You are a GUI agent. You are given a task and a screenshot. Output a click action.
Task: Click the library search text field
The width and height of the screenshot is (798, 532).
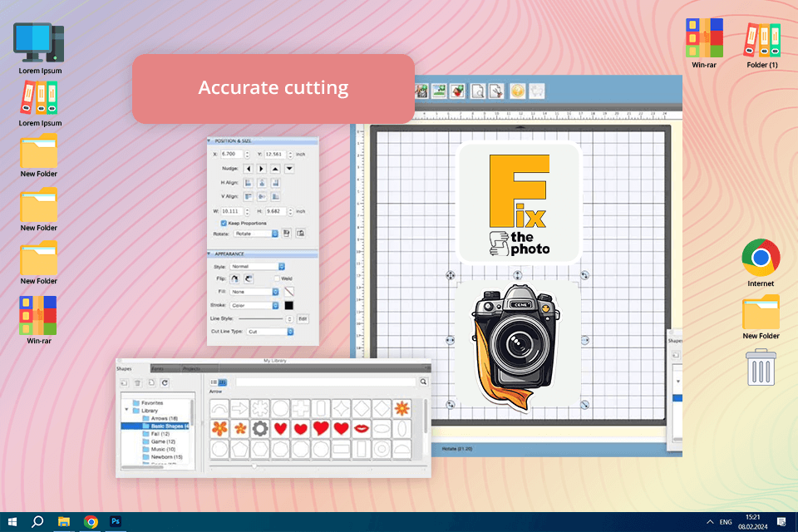(x=326, y=382)
